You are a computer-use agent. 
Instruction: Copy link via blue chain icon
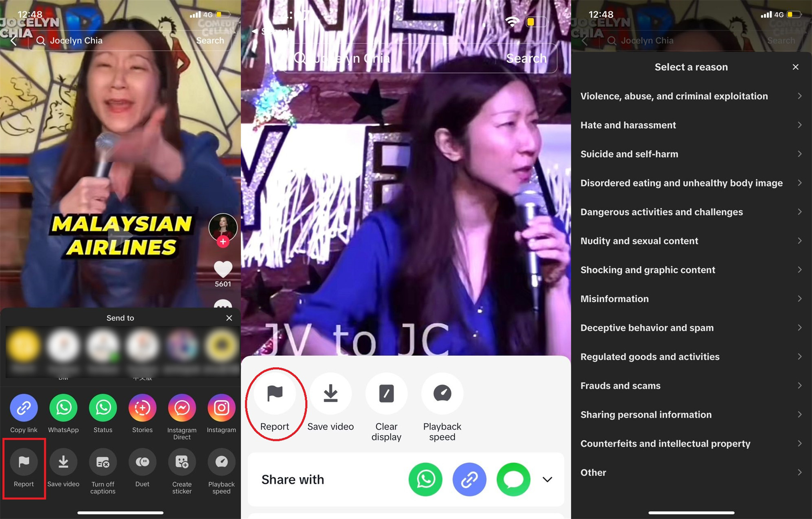pos(470,479)
